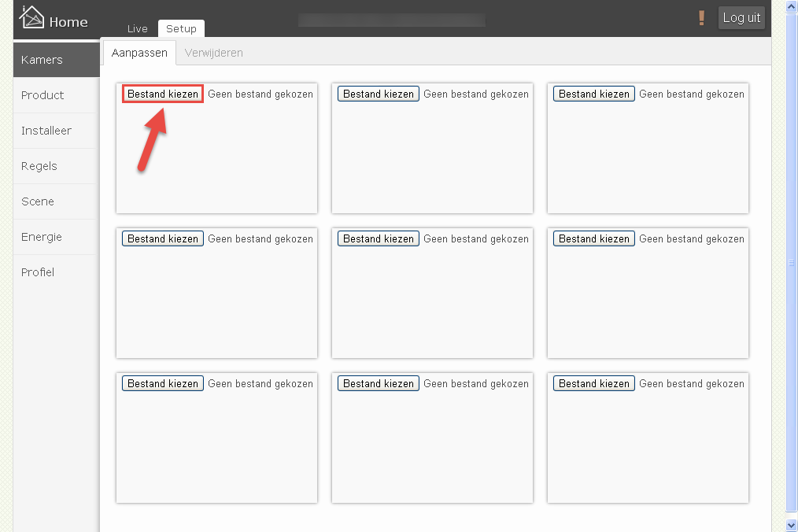Click Geen bestand gekozen text in top-left card
The width and height of the screenshot is (798, 532).
coord(260,94)
